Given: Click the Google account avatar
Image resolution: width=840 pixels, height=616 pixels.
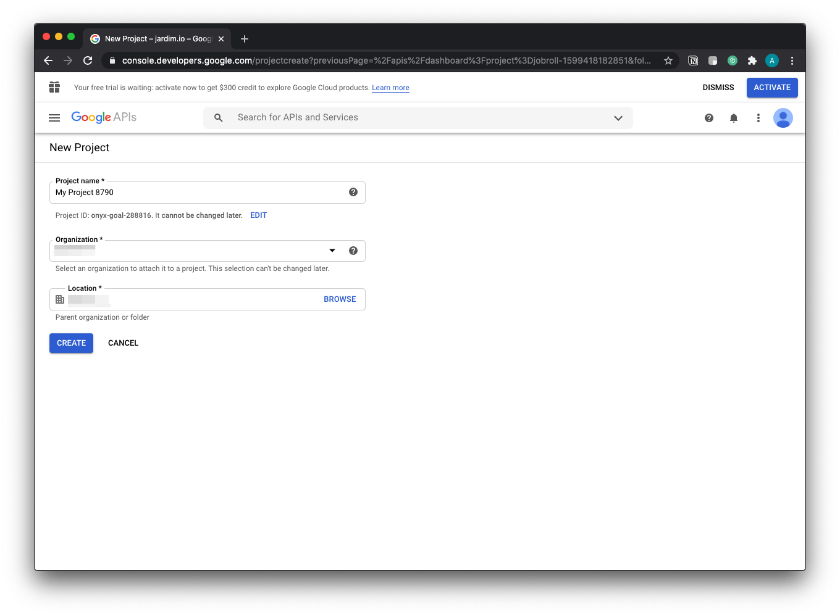Looking at the screenshot, I should point(783,118).
